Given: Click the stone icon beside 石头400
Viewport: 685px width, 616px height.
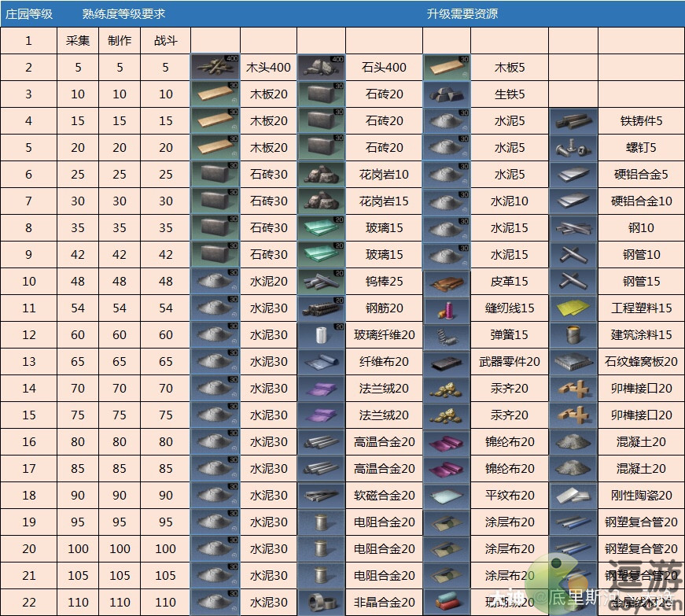Looking at the screenshot, I should point(321,68).
